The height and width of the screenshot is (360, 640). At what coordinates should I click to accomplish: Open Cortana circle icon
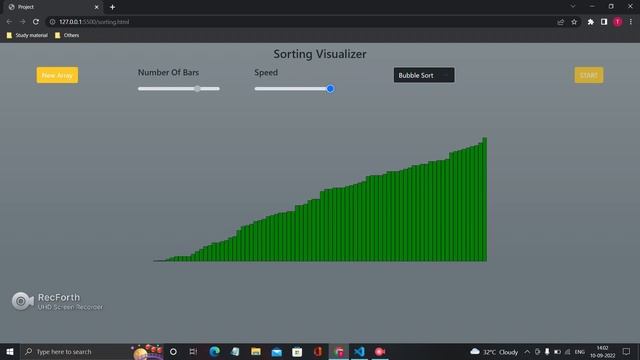(173, 351)
